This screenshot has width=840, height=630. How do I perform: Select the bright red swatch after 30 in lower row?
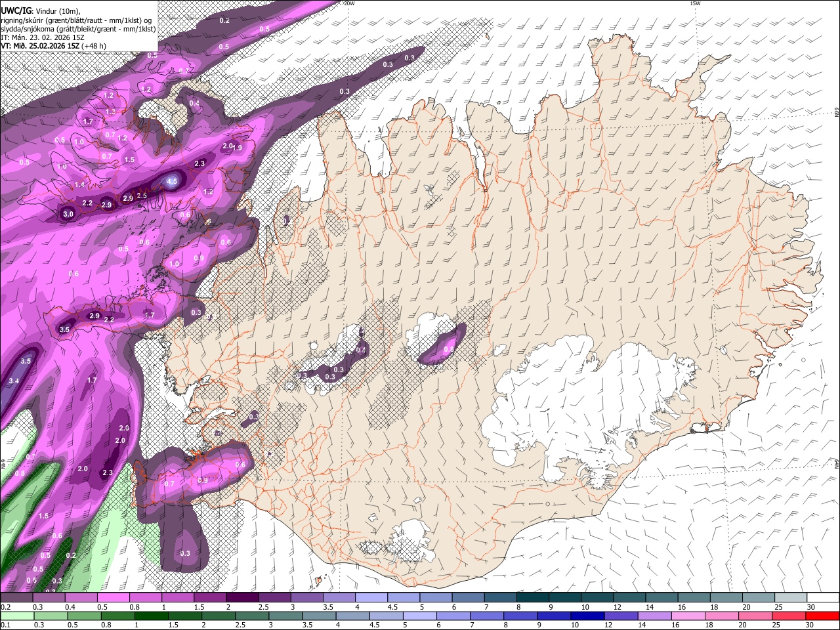(x=822, y=616)
